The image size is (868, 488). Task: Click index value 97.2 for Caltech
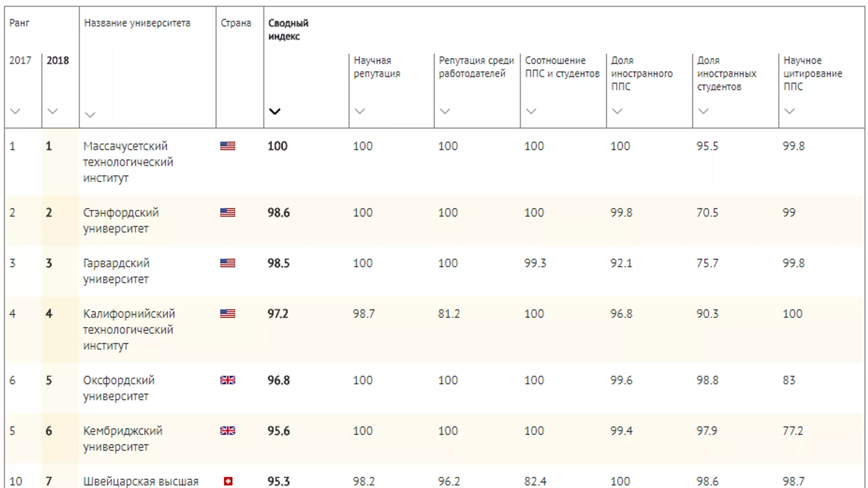coord(278,314)
